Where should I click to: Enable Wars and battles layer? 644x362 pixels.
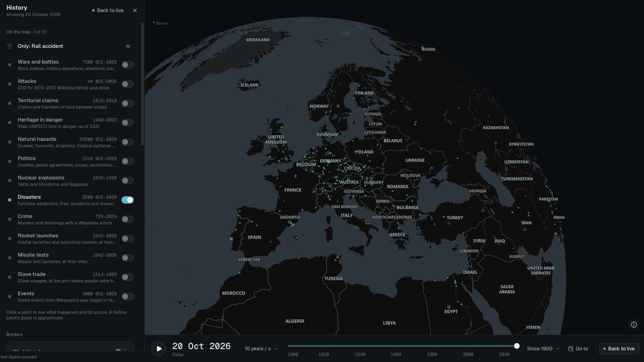coord(128,65)
